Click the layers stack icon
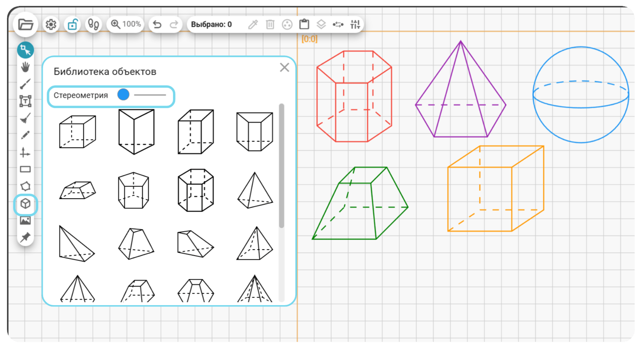Image resolution: width=644 pixels, height=347 pixels. pyautogui.click(x=321, y=24)
